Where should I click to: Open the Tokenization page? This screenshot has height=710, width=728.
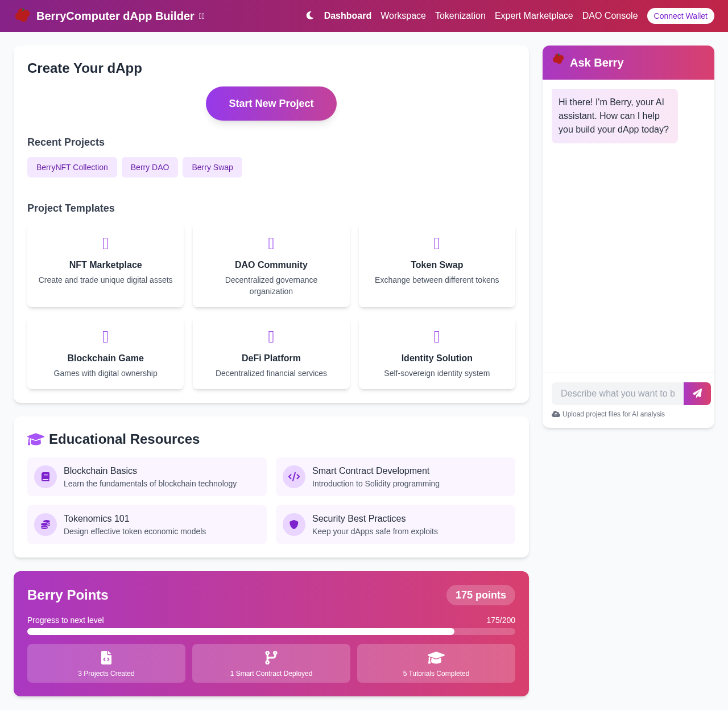click(460, 16)
